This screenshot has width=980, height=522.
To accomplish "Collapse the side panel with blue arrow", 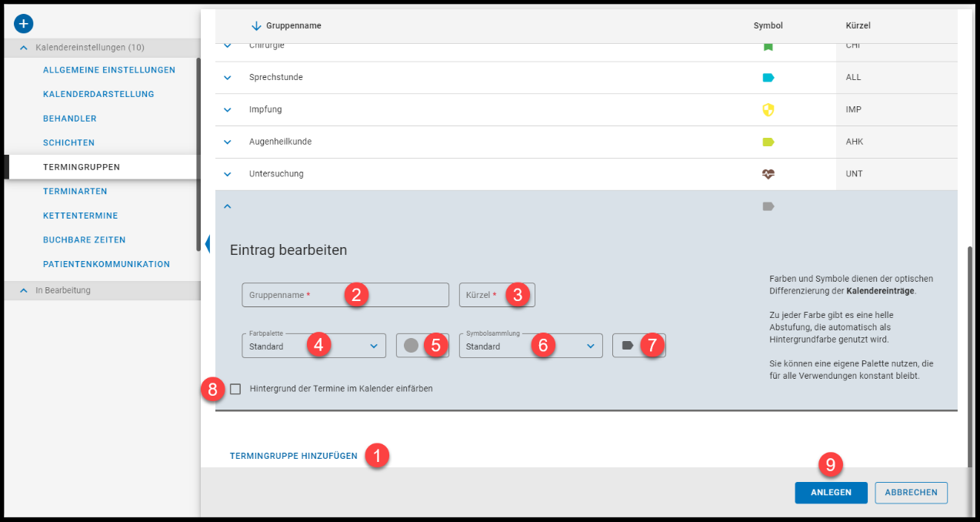I will pyautogui.click(x=208, y=245).
